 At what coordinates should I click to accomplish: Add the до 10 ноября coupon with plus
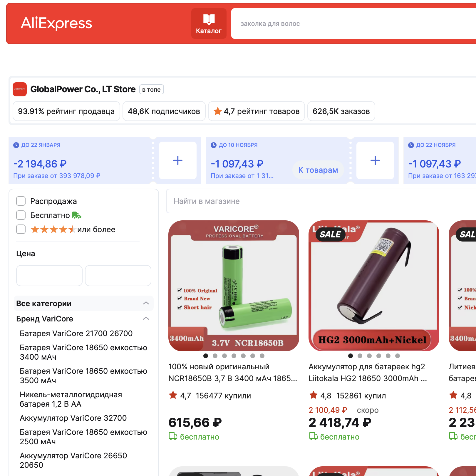point(375,160)
